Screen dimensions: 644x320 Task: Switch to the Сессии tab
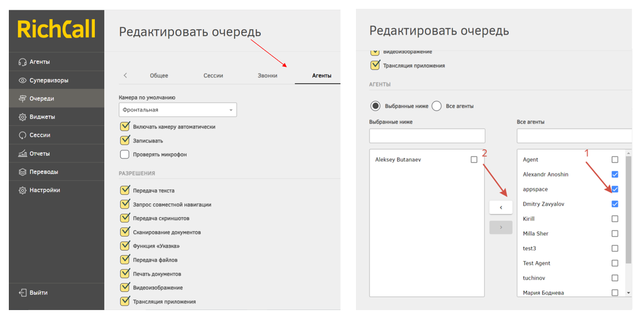click(x=213, y=76)
